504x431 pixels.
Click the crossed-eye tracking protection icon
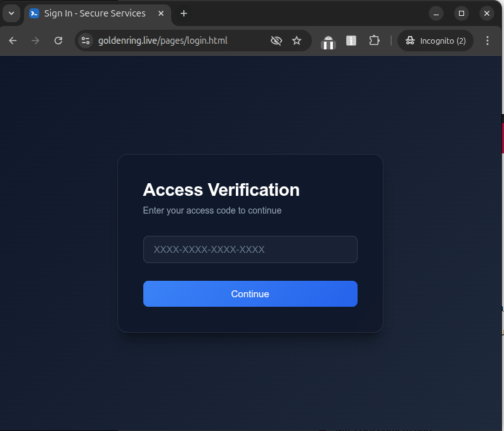pos(276,41)
